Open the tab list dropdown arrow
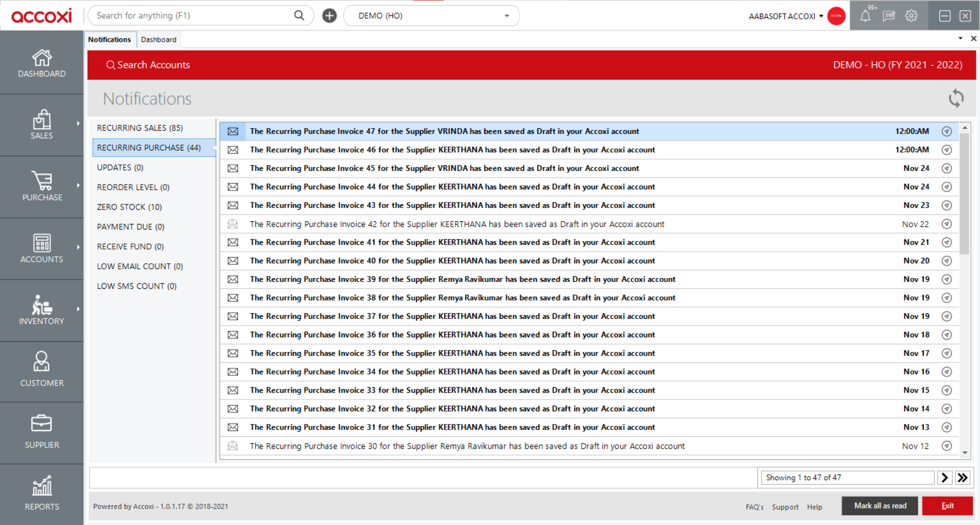The height and width of the screenshot is (525, 980). coord(960,38)
